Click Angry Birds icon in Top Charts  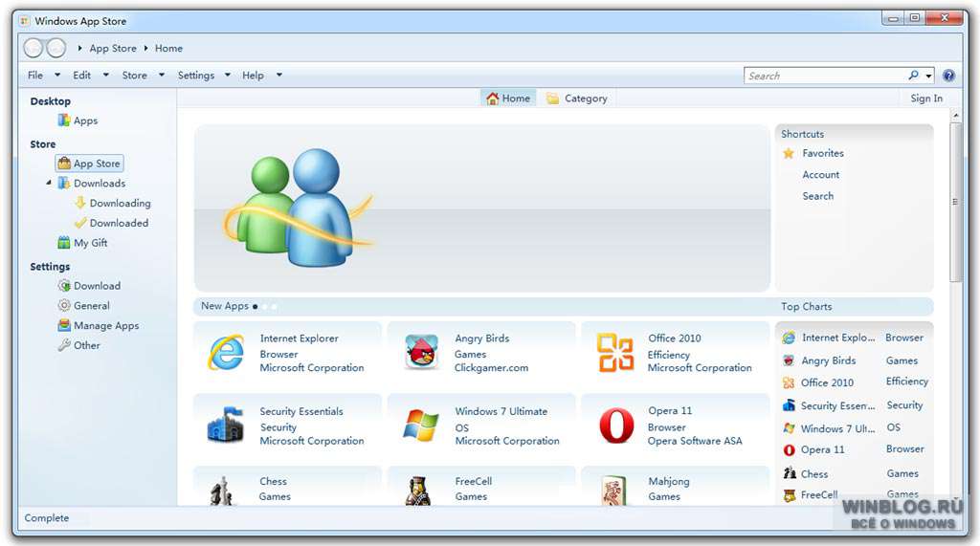tap(789, 360)
